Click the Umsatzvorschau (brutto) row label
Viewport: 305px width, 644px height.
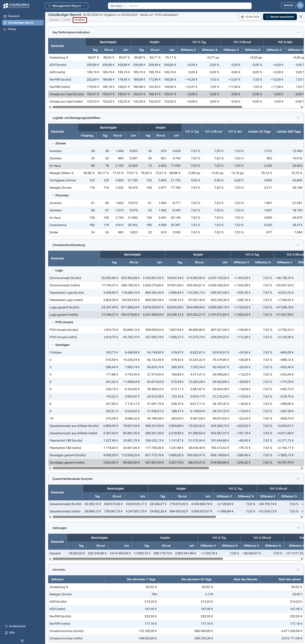(x=67, y=631)
